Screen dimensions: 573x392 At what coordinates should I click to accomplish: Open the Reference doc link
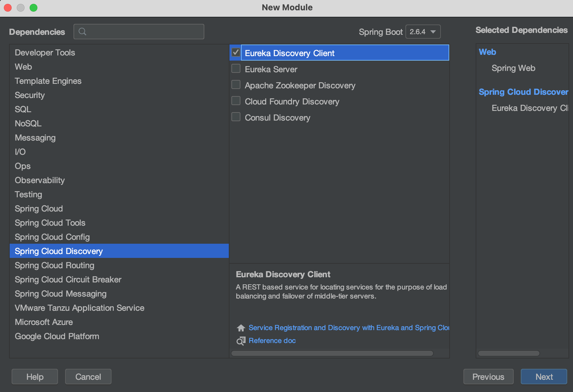click(272, 340)
